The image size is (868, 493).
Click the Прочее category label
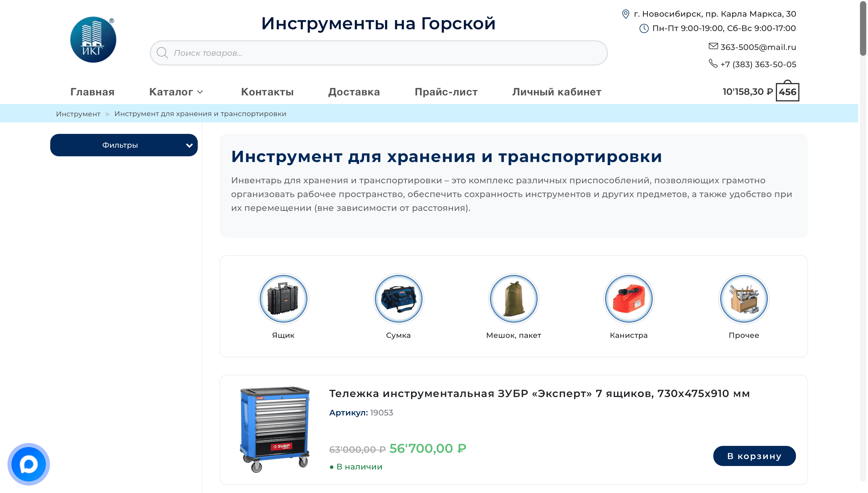743,335
